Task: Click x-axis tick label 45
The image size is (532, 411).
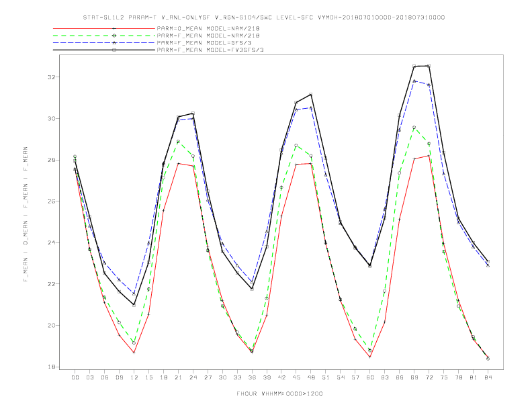Action: 296,377
